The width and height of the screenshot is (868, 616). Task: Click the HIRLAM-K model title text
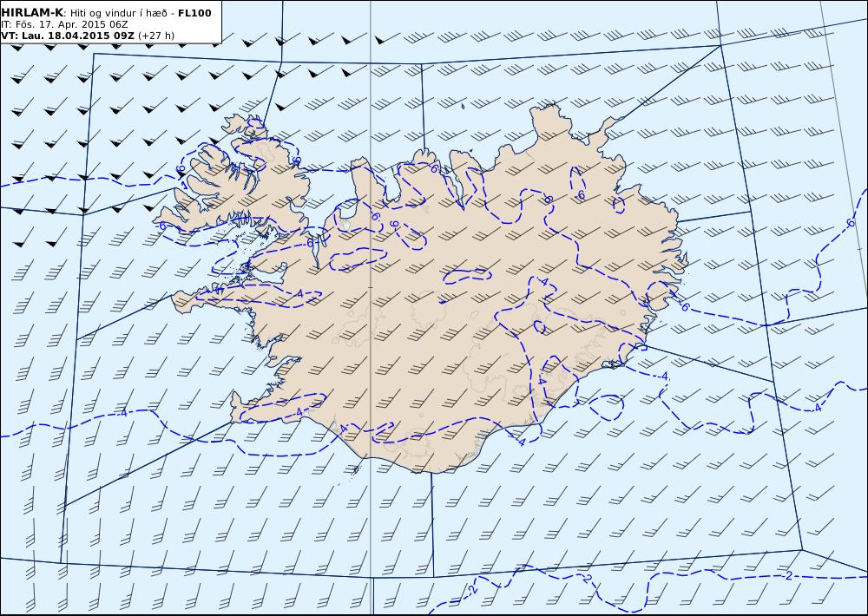point(32,13)
